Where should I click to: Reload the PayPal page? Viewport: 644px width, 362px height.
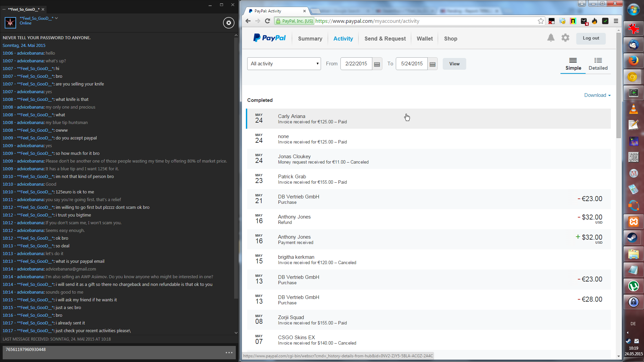click(267, 21)
